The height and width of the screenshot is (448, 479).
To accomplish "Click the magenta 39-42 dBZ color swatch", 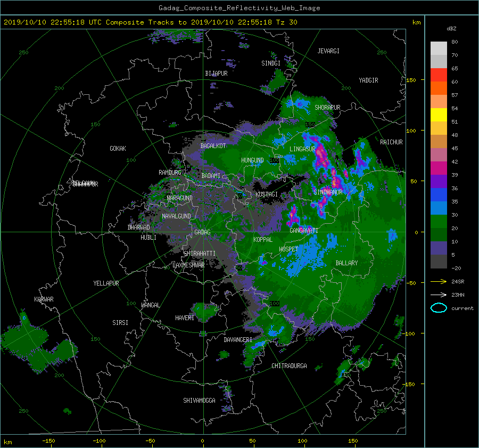I will tap(439, 168).
